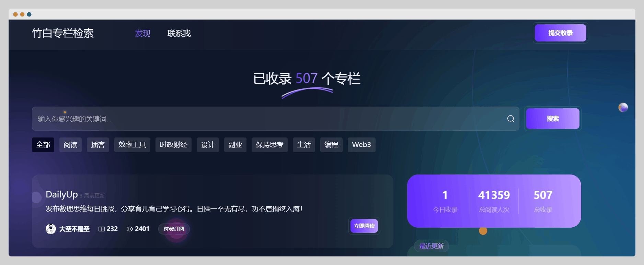
Task: Focus the keyword search input field
Action: [268, 119]
